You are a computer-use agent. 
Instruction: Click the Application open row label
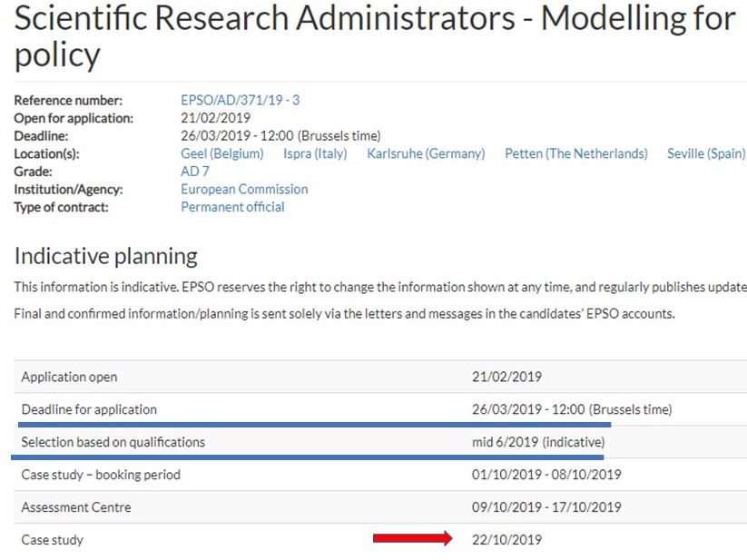pyautogui.click(x=69, y=377)
